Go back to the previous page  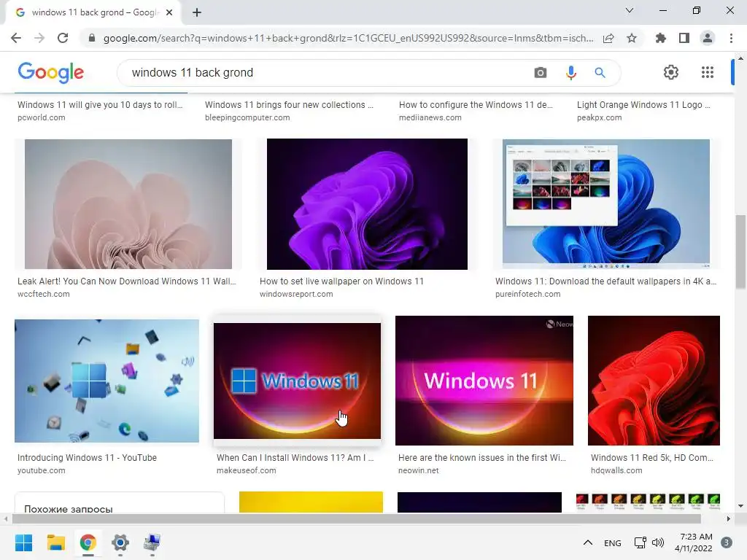click(x=16, y=38)
